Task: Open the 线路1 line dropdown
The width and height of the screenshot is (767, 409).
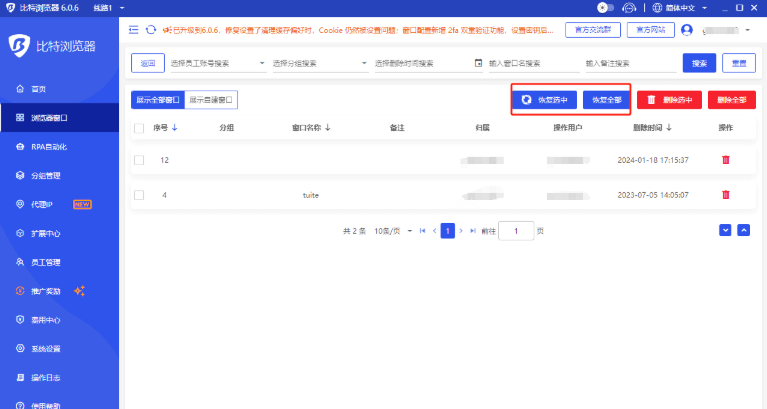Action: [109, 8]
